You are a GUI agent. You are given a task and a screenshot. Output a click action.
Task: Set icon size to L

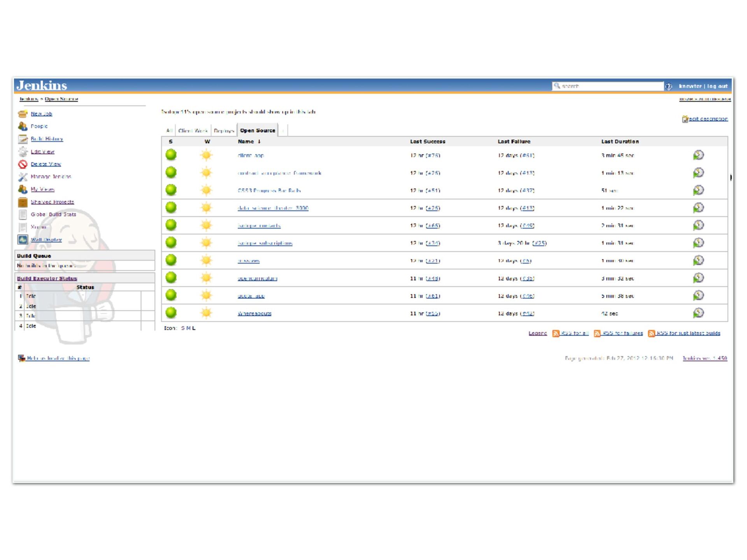pyautogui.click(x=194, y=328)
